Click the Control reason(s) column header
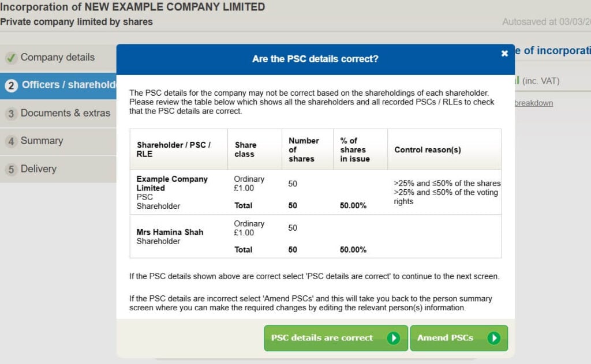Image resolution: width=591 pixels, height=364 pixels. coord(428,150)
